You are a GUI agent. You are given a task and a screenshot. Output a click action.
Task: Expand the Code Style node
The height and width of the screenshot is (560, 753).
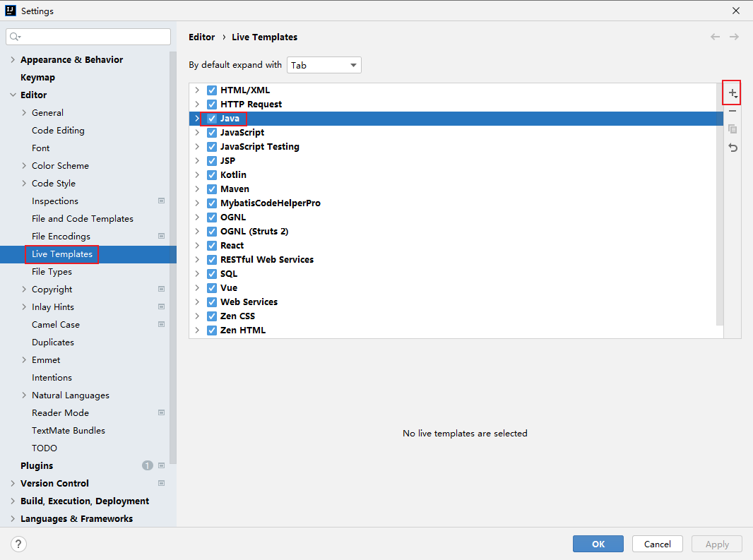(x=24, y=183)
